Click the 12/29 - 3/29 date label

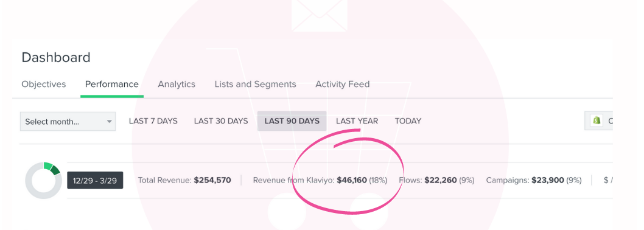(x=95, y=180)
